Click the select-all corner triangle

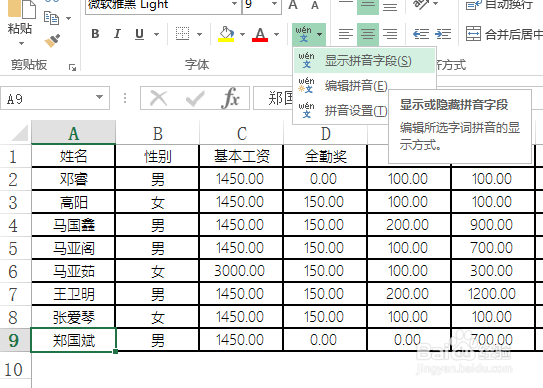coord(19,133)
